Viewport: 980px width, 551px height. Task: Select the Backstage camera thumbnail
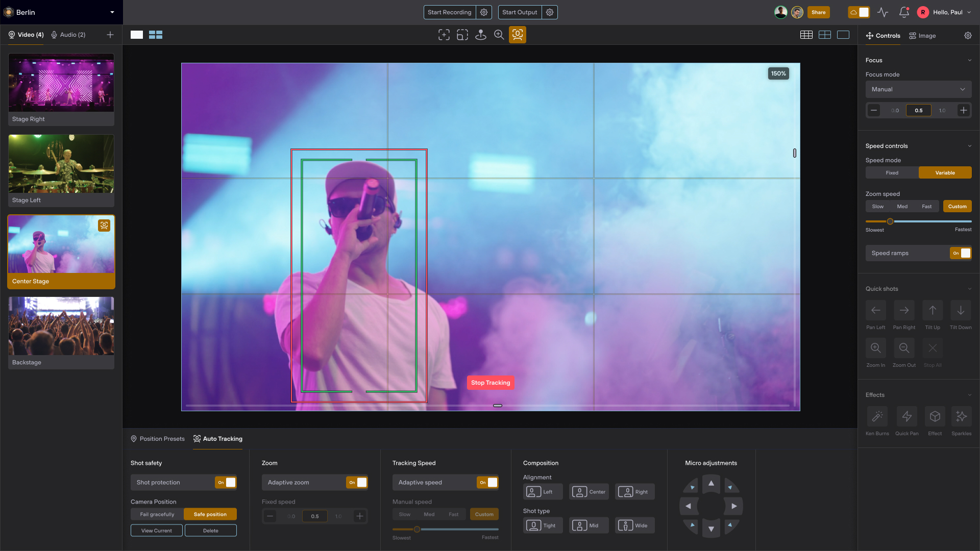pyautogui.click(x=61, y=333)
